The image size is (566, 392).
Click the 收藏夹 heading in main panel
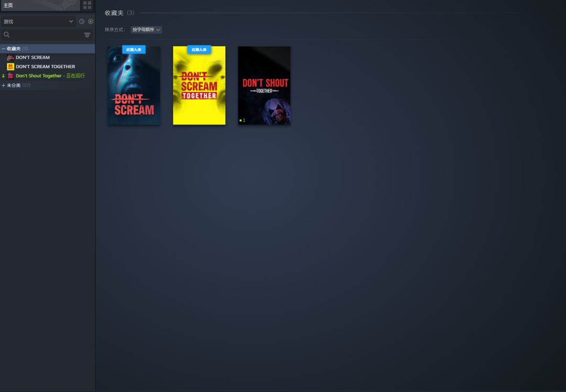click(x=114, y=13)
